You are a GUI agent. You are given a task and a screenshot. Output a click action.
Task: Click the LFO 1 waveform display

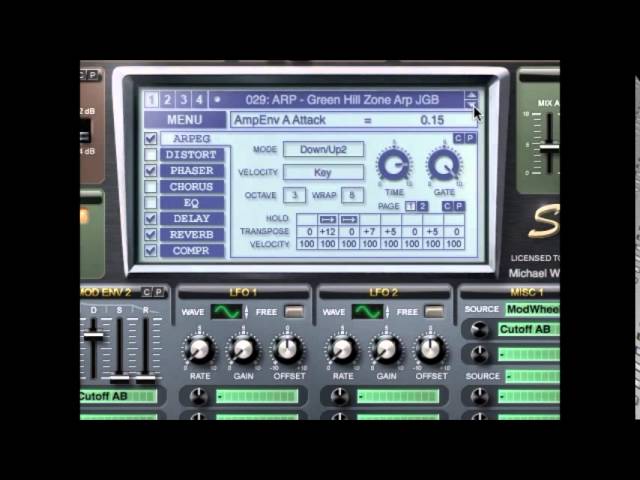(225, 312)
